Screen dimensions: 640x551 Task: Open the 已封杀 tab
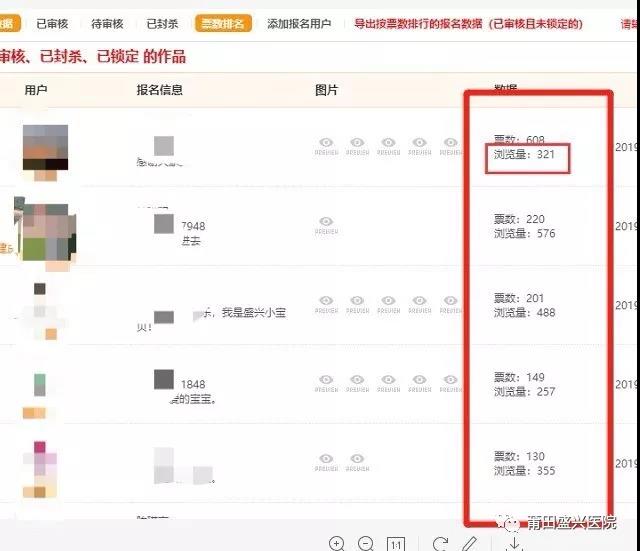162,23
